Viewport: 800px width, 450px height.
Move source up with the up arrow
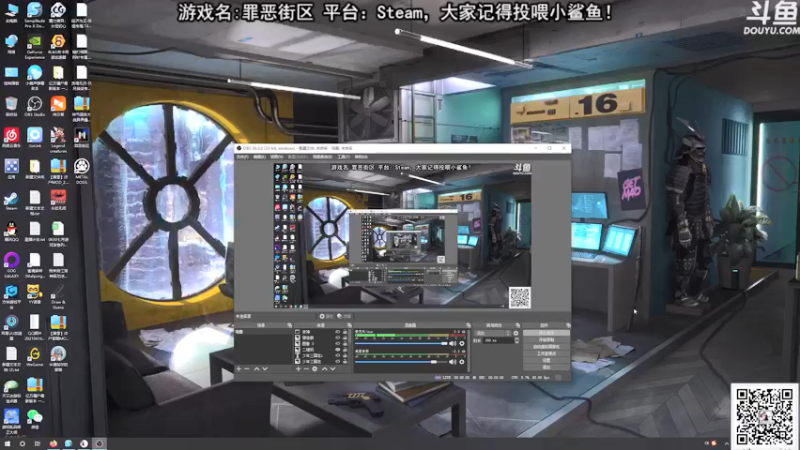pyautogui.click(x=324, y=369)
